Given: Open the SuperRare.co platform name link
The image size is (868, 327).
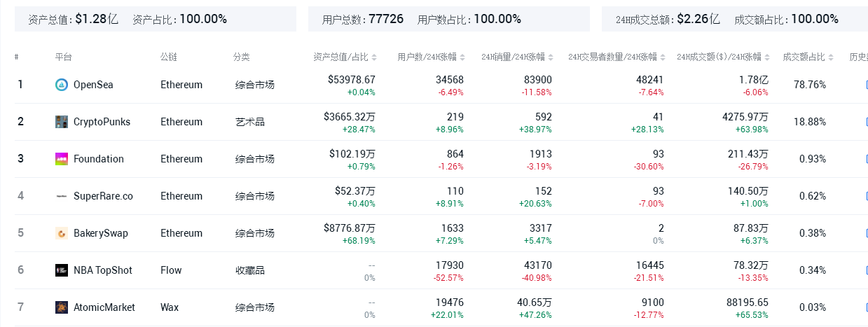Looking at the screenshot, I should 103,196.
